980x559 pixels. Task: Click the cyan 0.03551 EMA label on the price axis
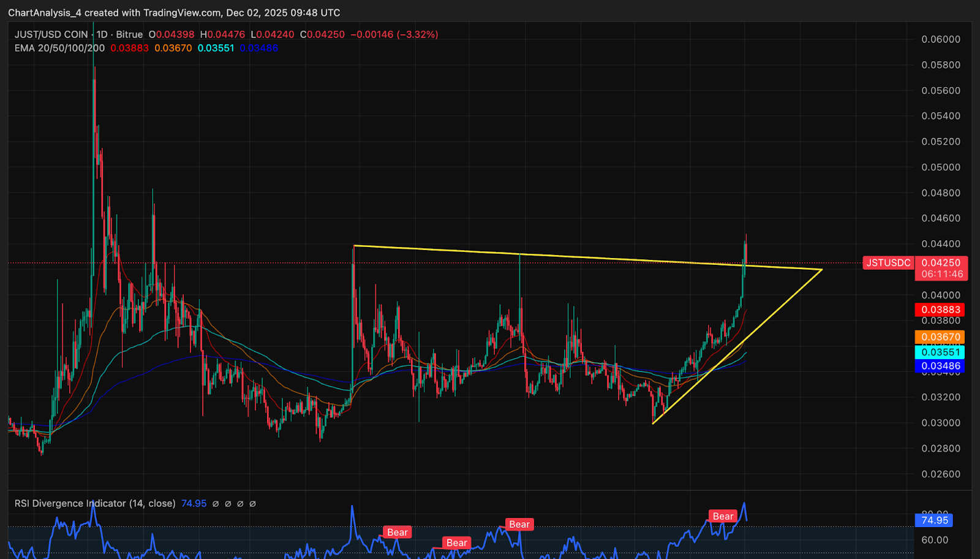coord(940,352)
